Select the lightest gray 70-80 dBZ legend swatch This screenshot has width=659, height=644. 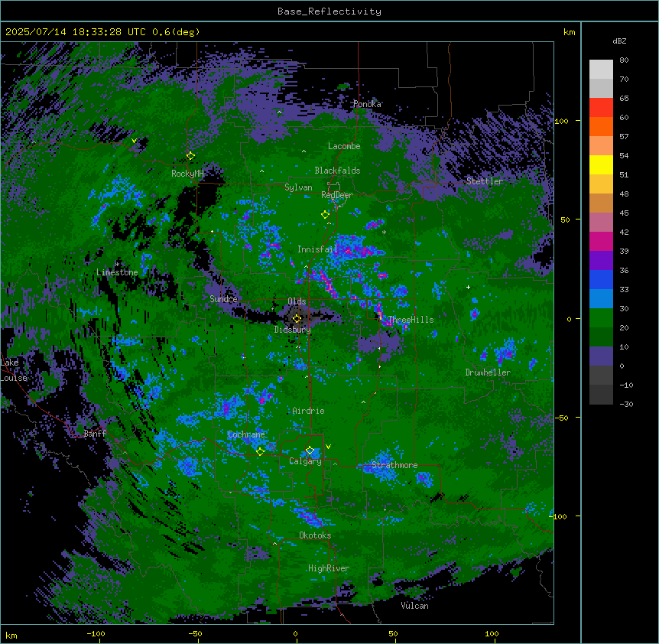coord(601,70)
